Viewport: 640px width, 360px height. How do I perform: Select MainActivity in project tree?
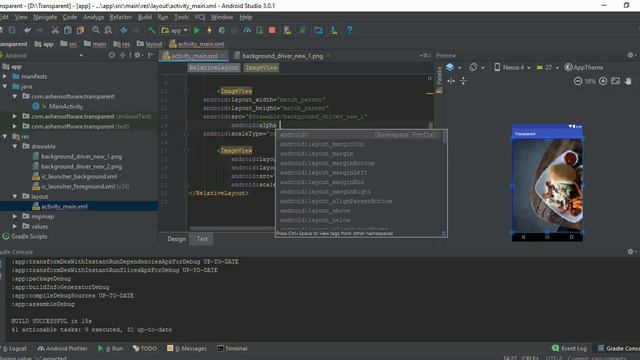coord(66,107)
